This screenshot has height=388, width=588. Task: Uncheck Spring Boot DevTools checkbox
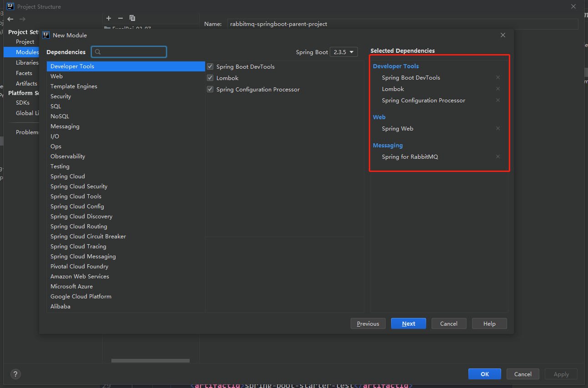click(x=210, y=66)
